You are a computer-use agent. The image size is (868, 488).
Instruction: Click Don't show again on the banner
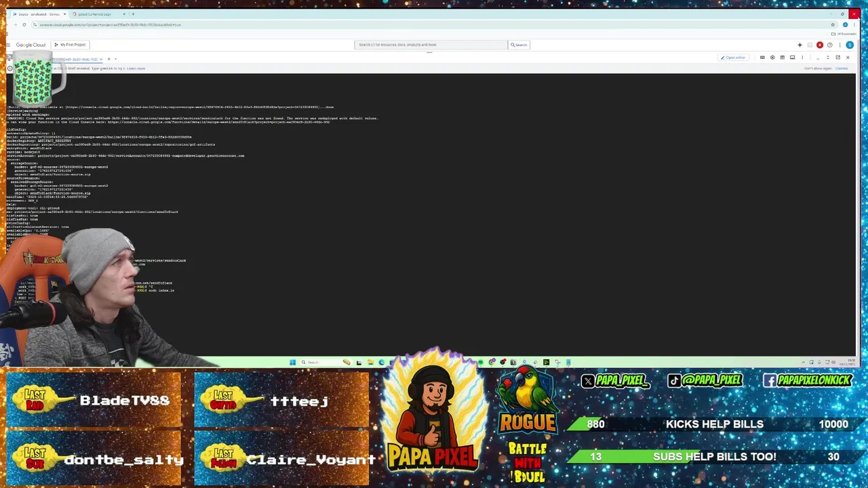point(817,68)
